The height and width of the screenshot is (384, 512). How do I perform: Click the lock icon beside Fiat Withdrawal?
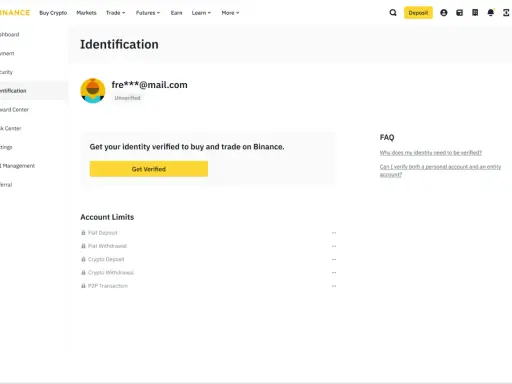[x=83, y=246]
